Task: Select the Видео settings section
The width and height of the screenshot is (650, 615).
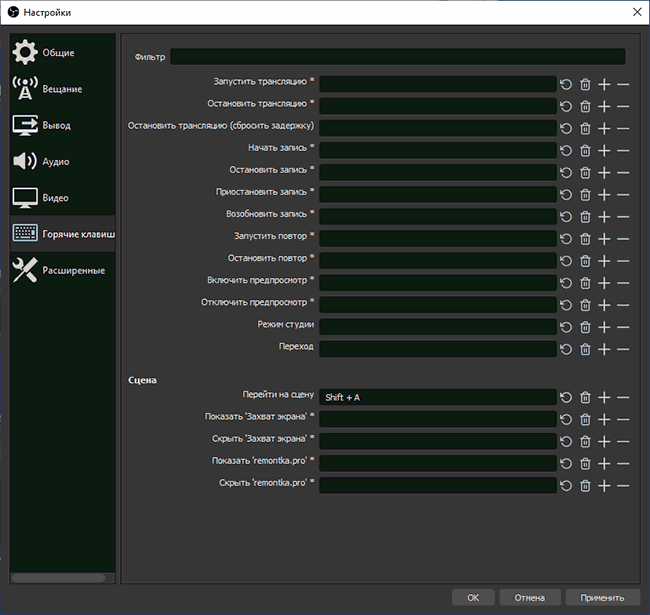Action: (x=63, y=198)
